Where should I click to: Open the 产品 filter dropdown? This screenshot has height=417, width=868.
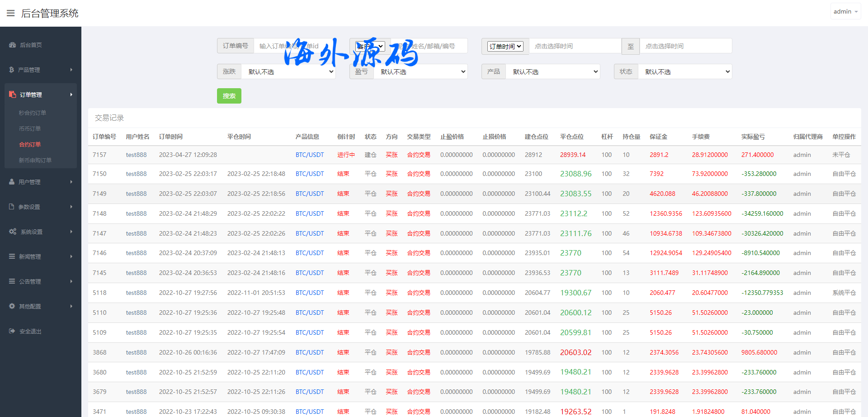pyautogui.click(x=552, y=71)
